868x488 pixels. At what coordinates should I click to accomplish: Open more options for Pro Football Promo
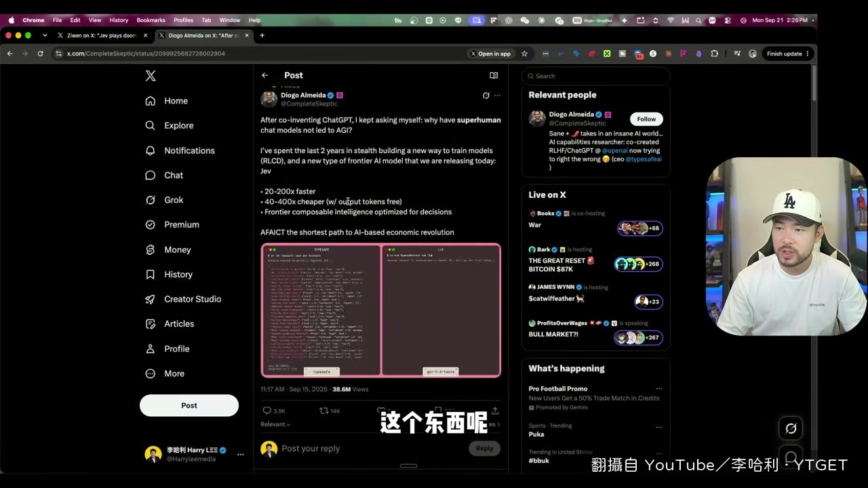point(658,389)
